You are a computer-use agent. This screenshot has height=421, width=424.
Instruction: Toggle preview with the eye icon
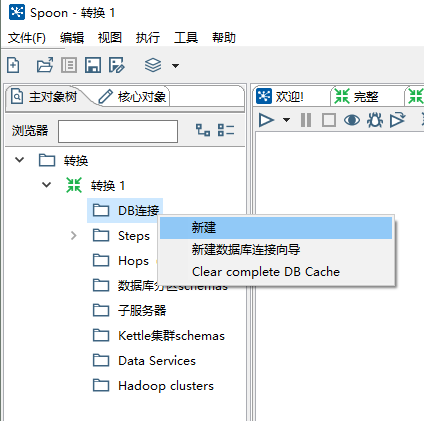pos(352,120)
